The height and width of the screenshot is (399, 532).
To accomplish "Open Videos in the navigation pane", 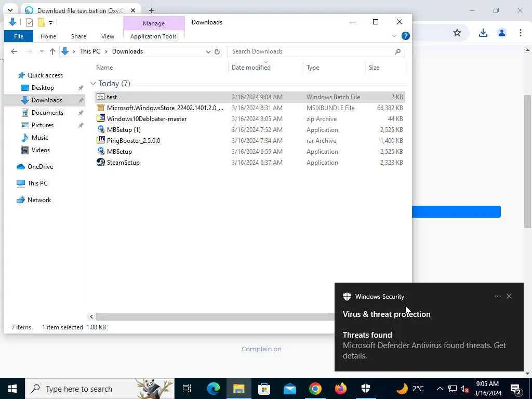I will point(41,150).
